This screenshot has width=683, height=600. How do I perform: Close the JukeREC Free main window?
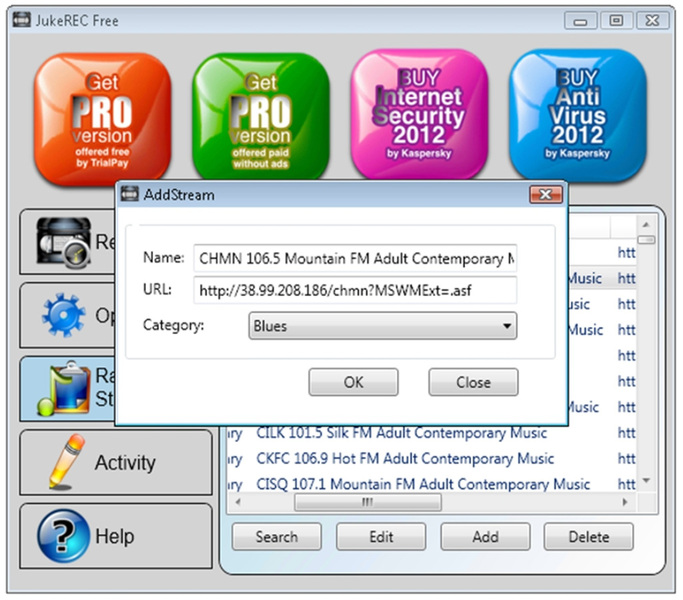point(652,20)
